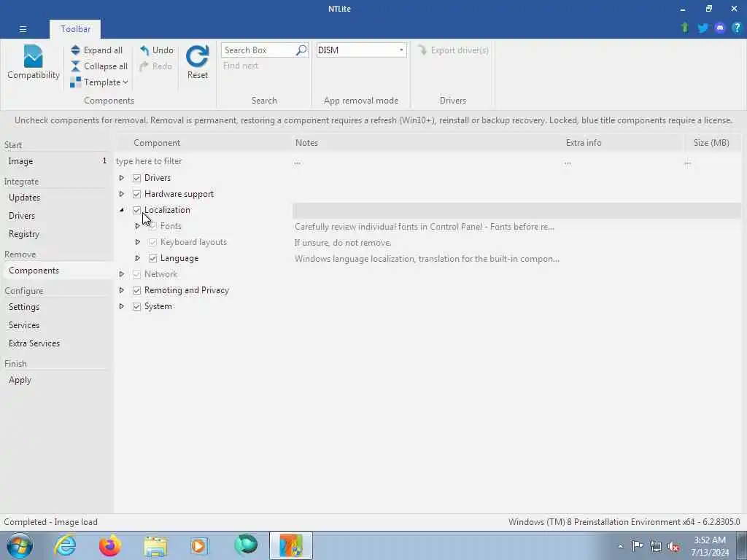Launch Internet Explorer from taskbar
This screenshot has width=747, height=560.
click(x=65, y=545)
